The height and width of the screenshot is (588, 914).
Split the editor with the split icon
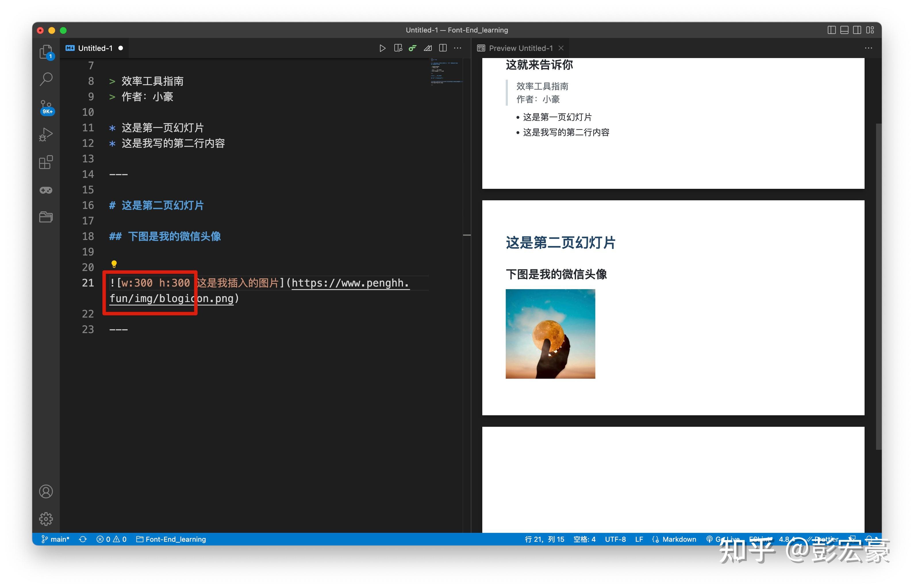coord(443,48)
